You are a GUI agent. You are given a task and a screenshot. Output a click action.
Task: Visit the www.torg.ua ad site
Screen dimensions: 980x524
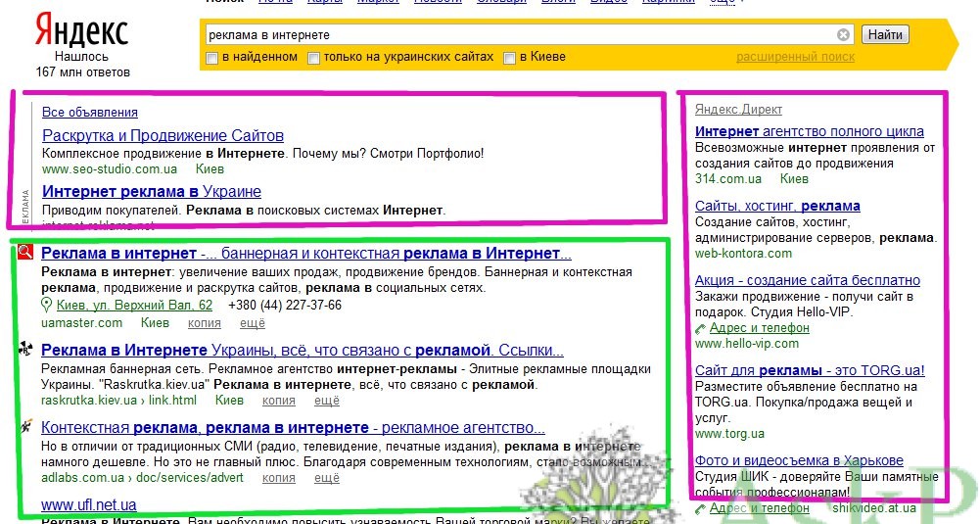(x=729, y=433)
